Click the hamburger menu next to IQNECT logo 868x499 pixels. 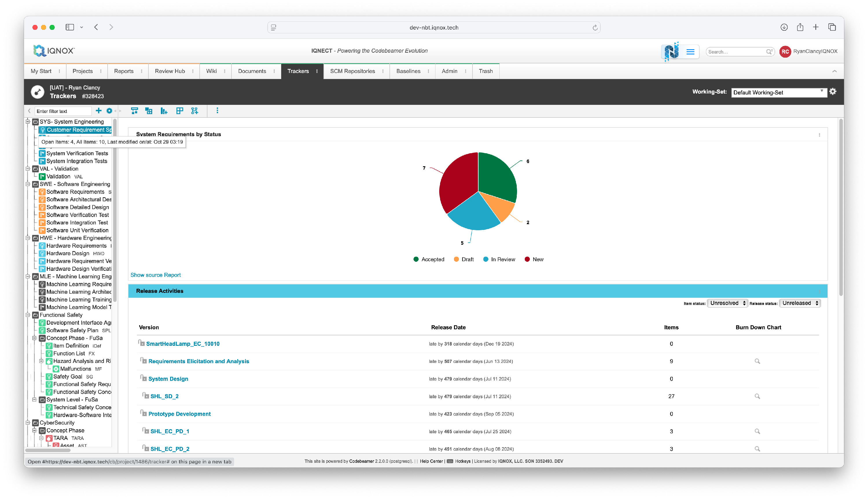coord(690,52)
